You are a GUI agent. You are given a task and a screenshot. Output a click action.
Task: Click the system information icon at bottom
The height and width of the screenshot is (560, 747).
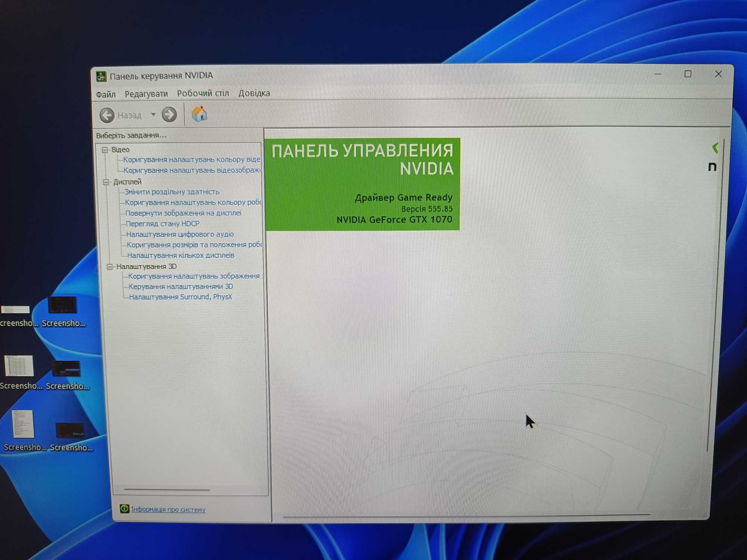(x=124, y=508)
